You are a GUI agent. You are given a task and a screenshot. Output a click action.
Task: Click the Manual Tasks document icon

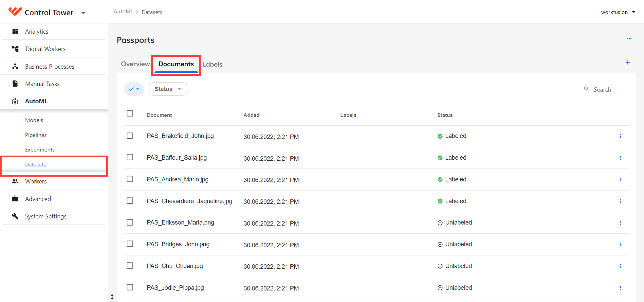15,84
